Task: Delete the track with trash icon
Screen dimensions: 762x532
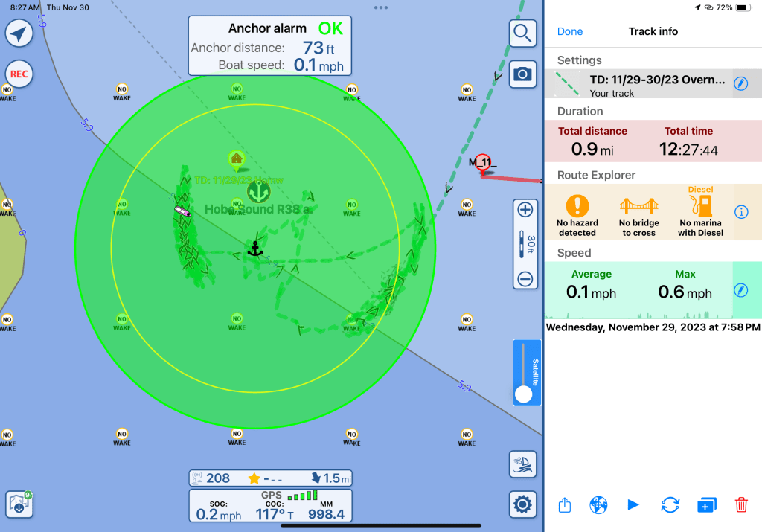Action: (x=741, y=505)
